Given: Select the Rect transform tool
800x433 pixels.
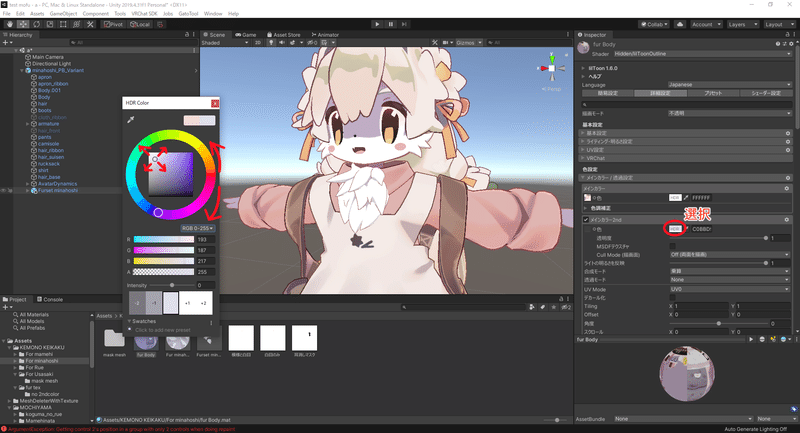Looking at the screenshot, I should pyautogui.click(x=63, y=24).
